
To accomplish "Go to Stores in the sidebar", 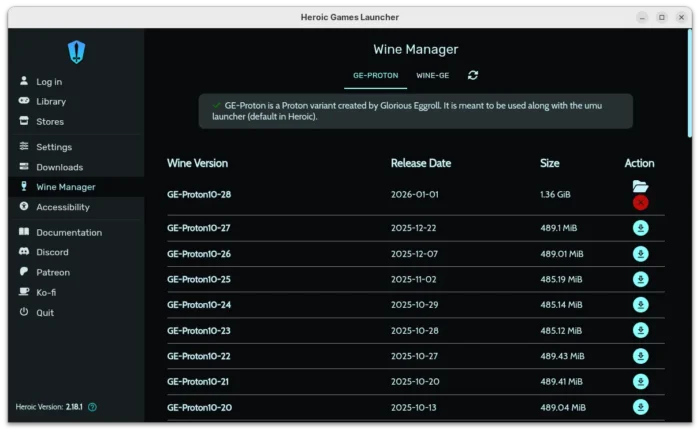I will (x=49, y=122).
